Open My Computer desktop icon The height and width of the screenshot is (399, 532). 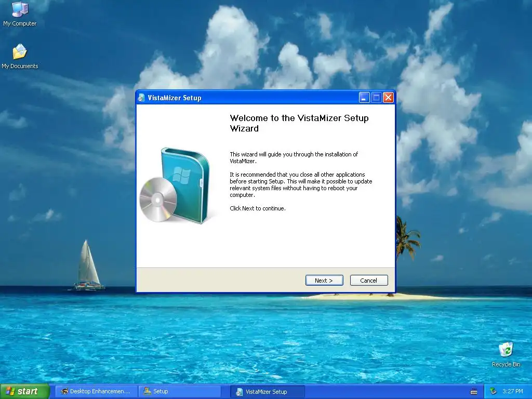point(20,14)
